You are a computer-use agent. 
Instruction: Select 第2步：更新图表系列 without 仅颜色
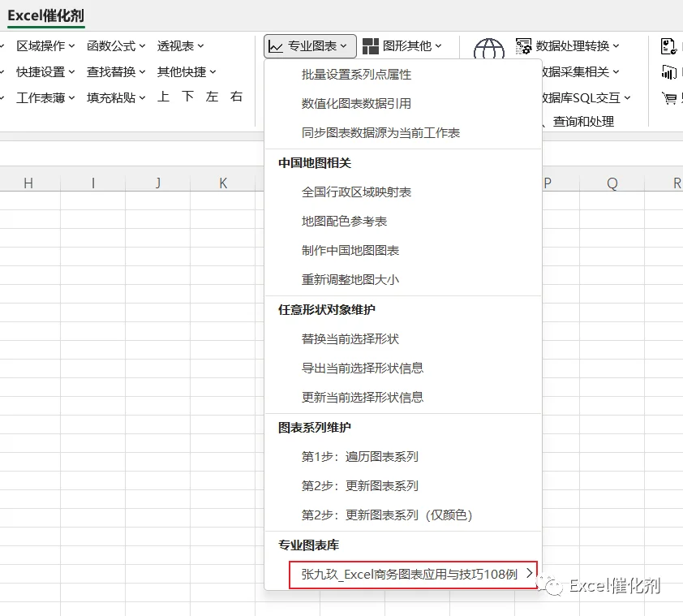click(x=403, y=486)
